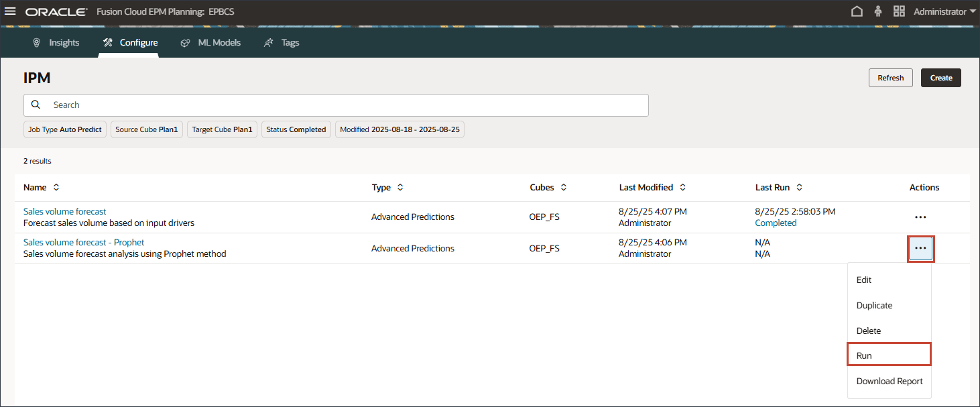
Task: Open the Modified date range filter
Action: tap(400, 129)
